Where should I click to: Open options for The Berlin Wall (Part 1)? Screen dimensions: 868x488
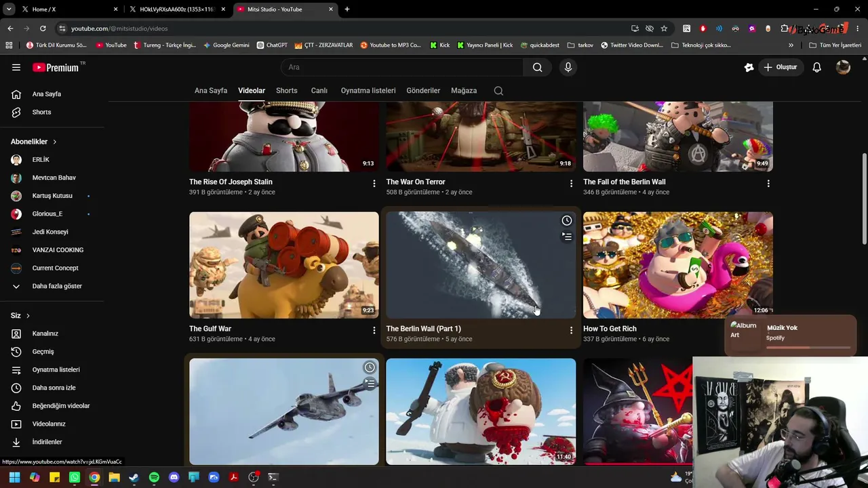coord(571,331)
